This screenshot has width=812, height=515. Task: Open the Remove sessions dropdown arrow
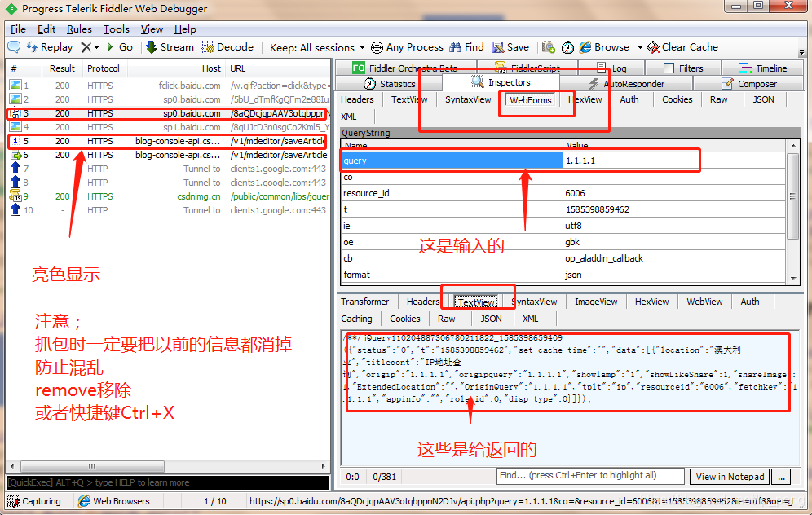pos(96,47)
